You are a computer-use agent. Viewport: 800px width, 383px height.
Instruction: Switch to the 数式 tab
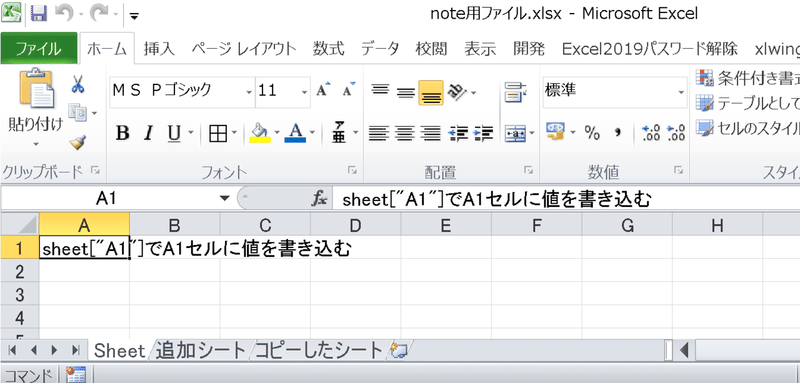[x=329, y=49]
